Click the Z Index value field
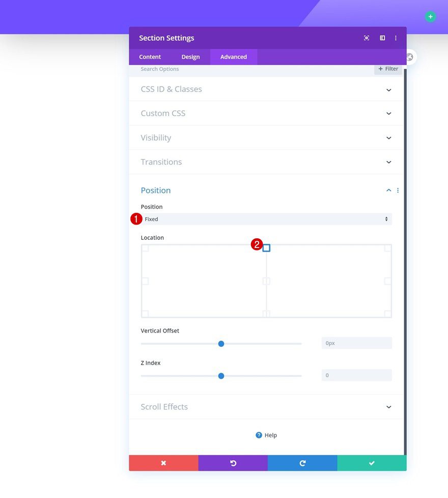448x498 pixels. (x=356, y=375)
